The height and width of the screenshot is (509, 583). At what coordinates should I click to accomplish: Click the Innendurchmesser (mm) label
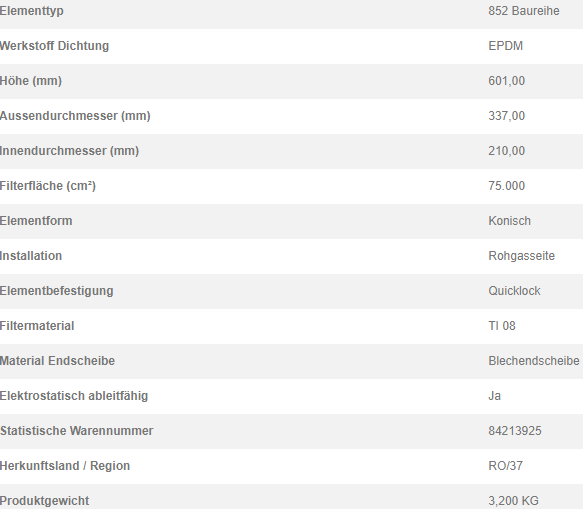pos(70,151)
